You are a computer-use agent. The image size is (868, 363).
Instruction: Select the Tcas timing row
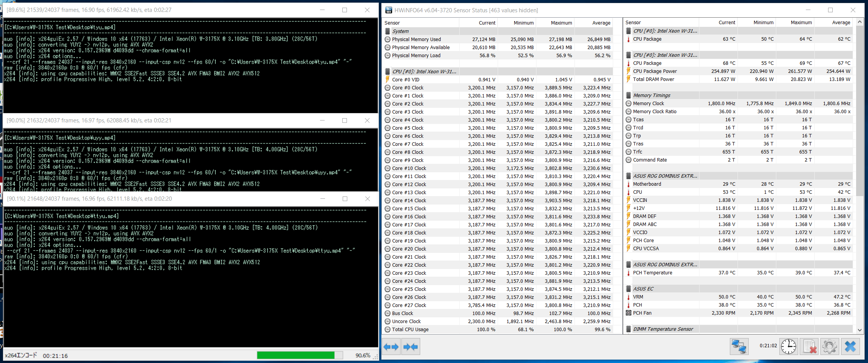pos(739,119)
